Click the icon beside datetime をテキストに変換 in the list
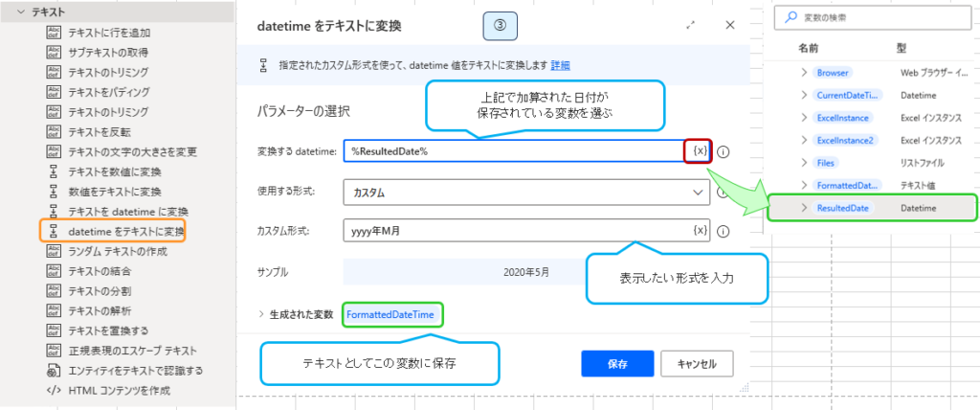The width and height of the screenshot is (980, 410). pos(55,232)
